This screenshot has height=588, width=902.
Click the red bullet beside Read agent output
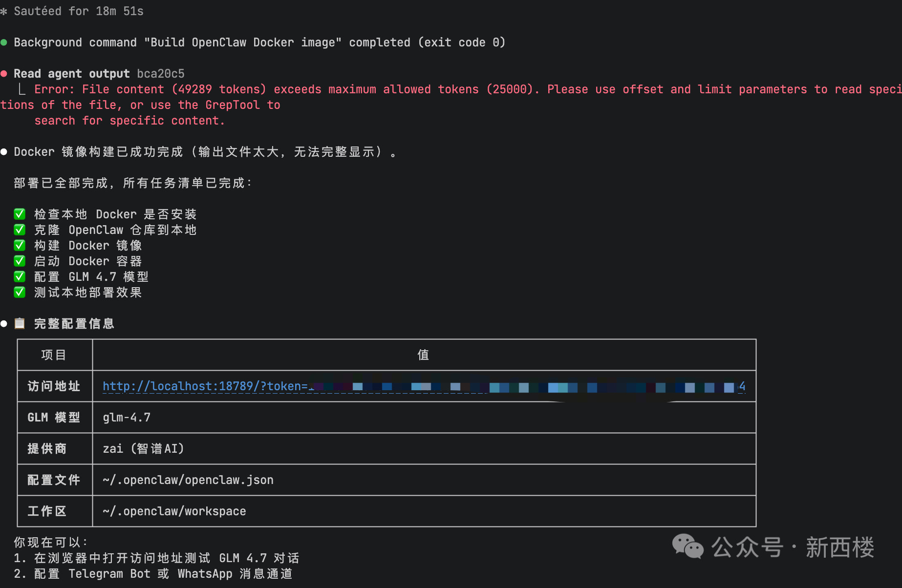click(x=4, y=74)
